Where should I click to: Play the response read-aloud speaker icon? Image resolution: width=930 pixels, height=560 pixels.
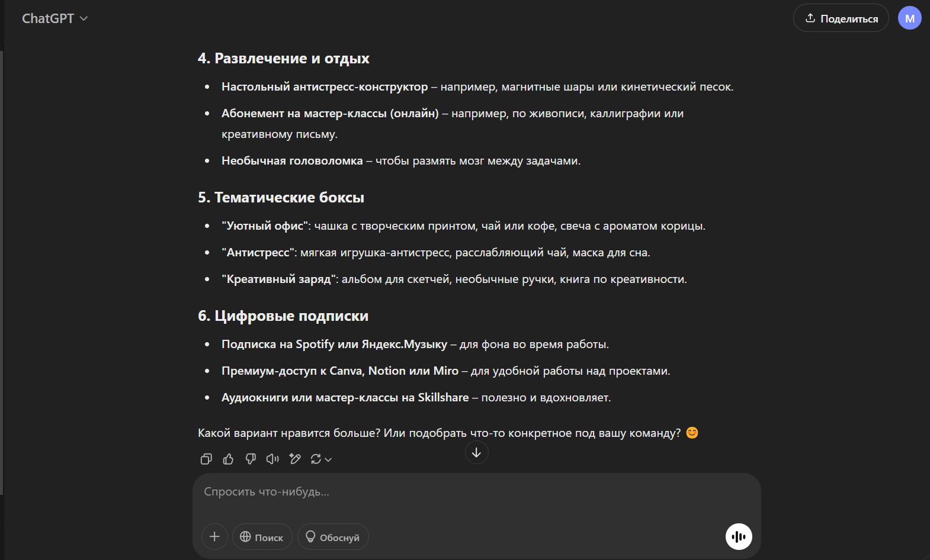(x=272, y=459)
